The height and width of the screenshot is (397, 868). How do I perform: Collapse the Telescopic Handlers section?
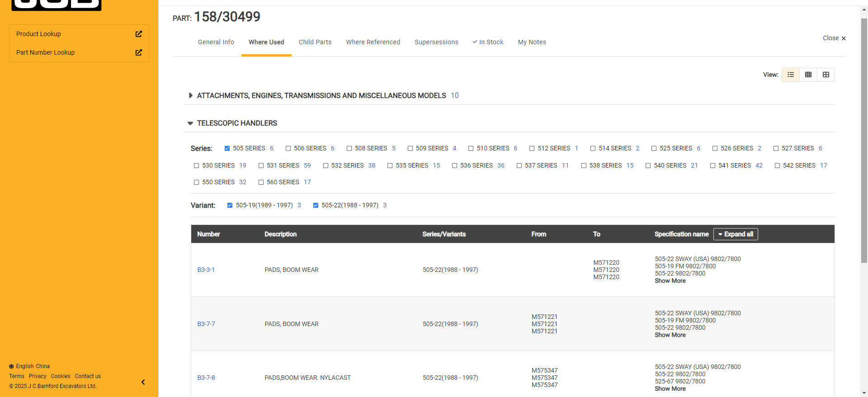[x=190, y=123]
